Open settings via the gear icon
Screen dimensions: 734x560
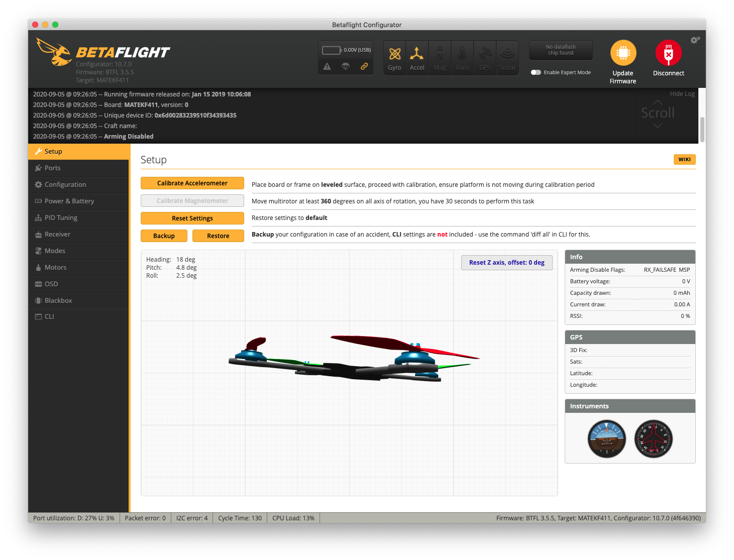coord(695,40)
